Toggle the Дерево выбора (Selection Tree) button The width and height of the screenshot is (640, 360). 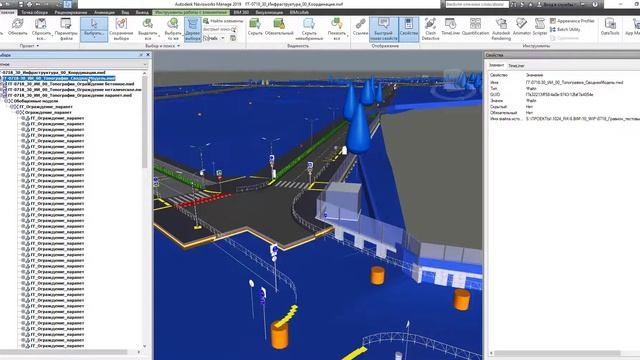pyautogui.click(x=193, y=29)
